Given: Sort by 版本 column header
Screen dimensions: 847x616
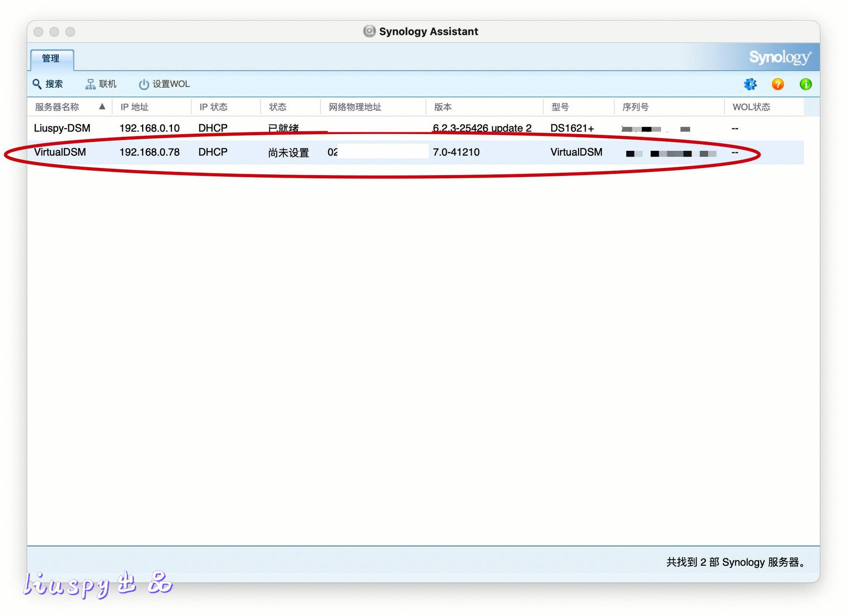Looking at the screenshot, I should [443, 107].
